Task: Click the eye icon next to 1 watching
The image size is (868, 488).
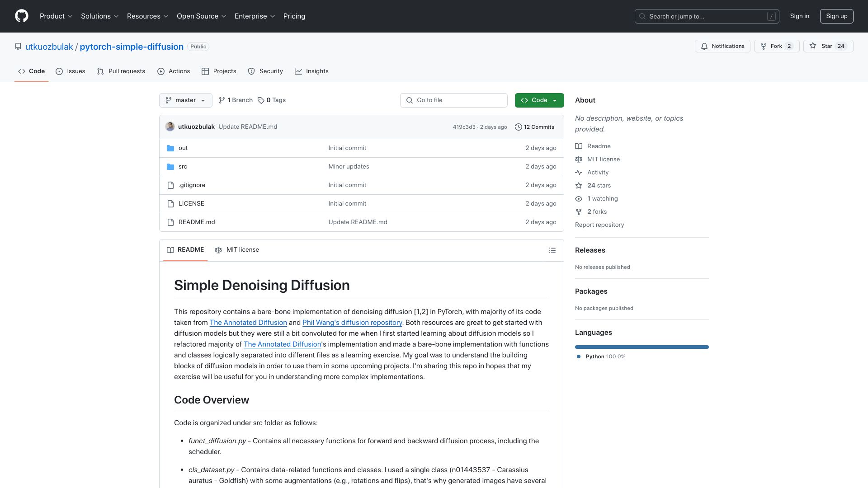Action: (579, 199)
